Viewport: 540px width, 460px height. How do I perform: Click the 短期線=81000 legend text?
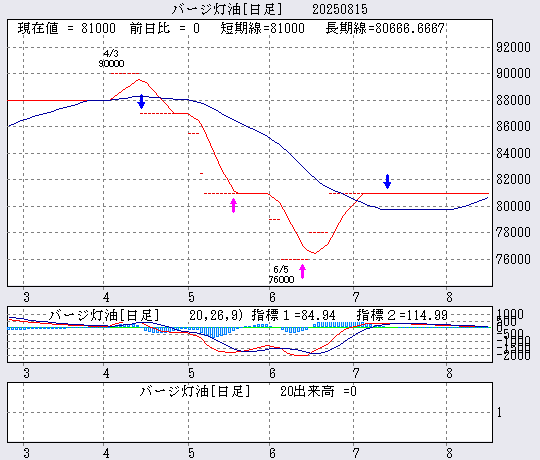tap(262, 28)
